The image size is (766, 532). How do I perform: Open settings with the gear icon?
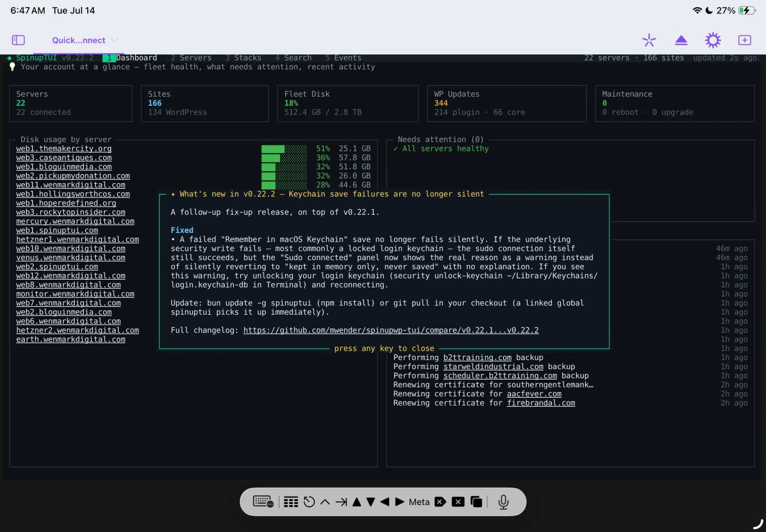[713, 40]
